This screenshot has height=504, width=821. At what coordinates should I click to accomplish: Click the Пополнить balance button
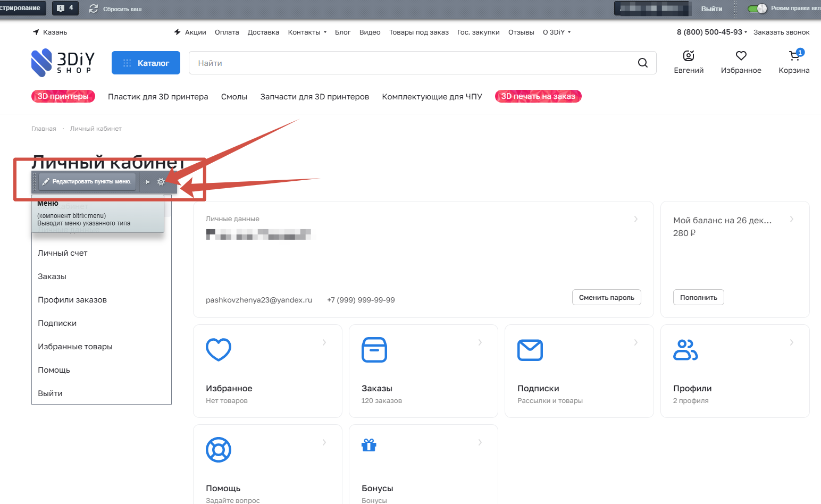[699, 297]
